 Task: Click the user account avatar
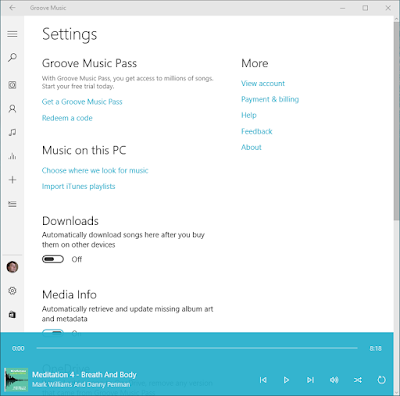click(x=12, y=267)
